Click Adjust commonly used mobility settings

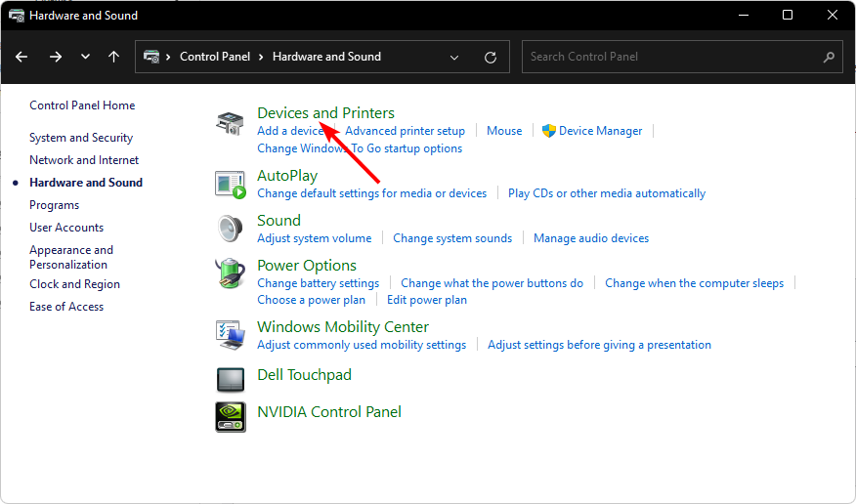coord(362,345)
